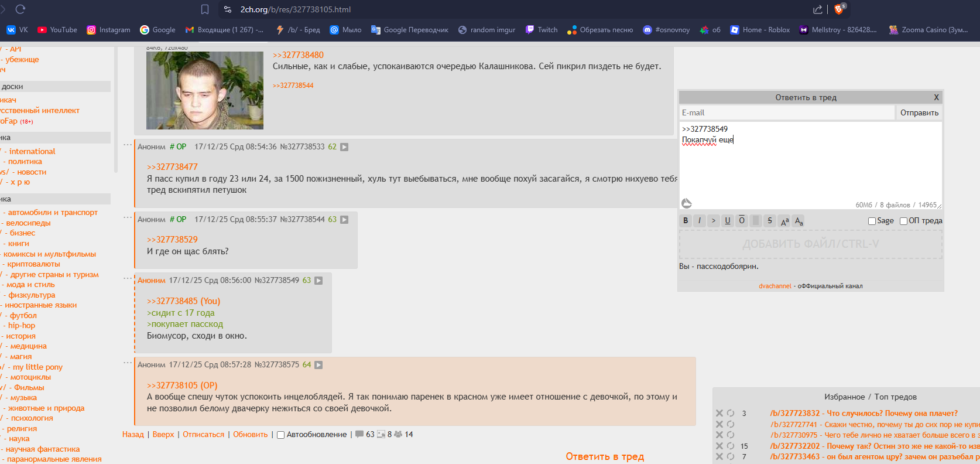
Task: Open the Brave Shields icon
Action: tap(839, 9)
